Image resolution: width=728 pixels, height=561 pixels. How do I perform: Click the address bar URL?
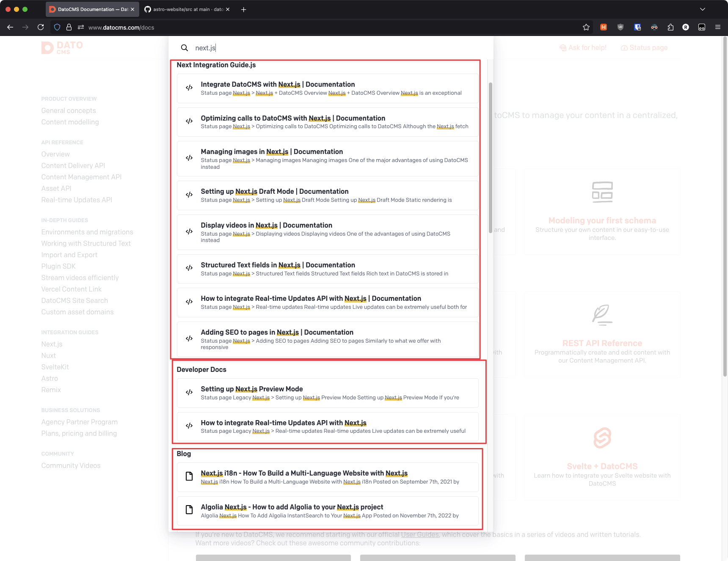(x=121, y=27)
